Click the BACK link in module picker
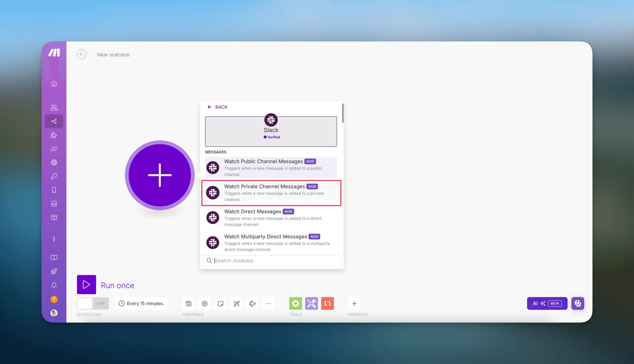This screenshot has height=364, width=634. pyautogui.click(x=217, y=107)
